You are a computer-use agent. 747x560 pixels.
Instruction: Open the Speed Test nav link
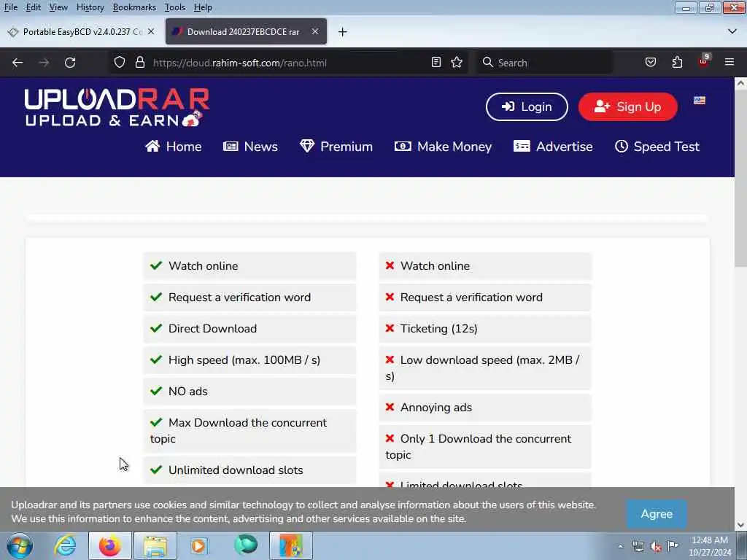[x=657, y=146]
